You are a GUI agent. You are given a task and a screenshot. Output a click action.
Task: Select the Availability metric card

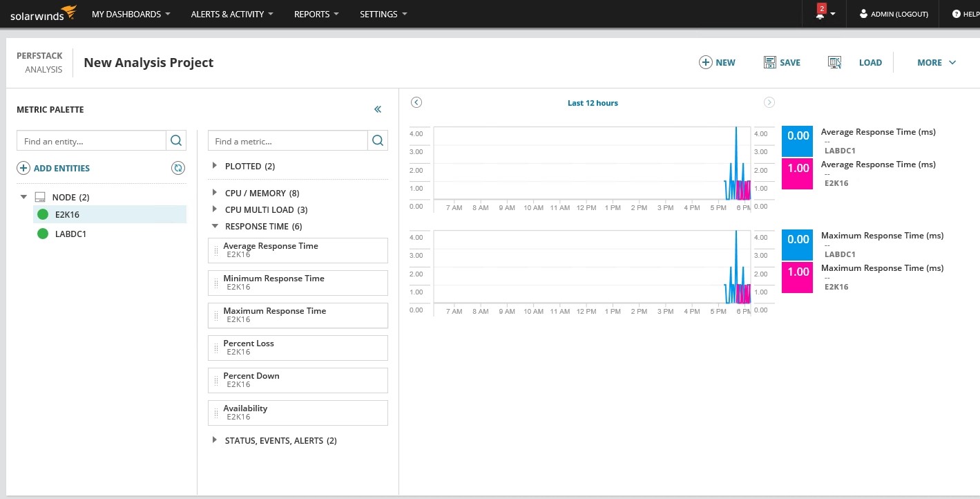pyautogui.click(x=298, y=413)
